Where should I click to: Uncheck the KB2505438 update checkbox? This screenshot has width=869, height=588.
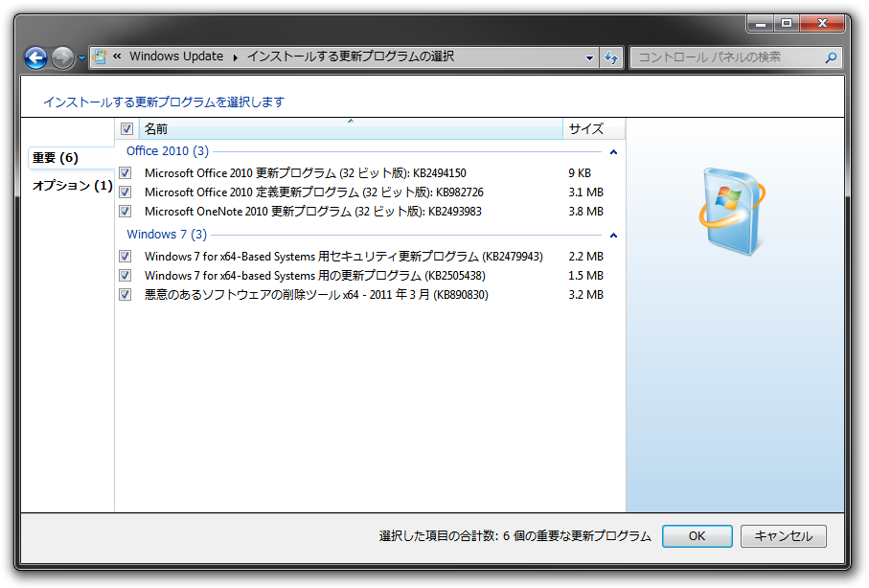[126, 276]
